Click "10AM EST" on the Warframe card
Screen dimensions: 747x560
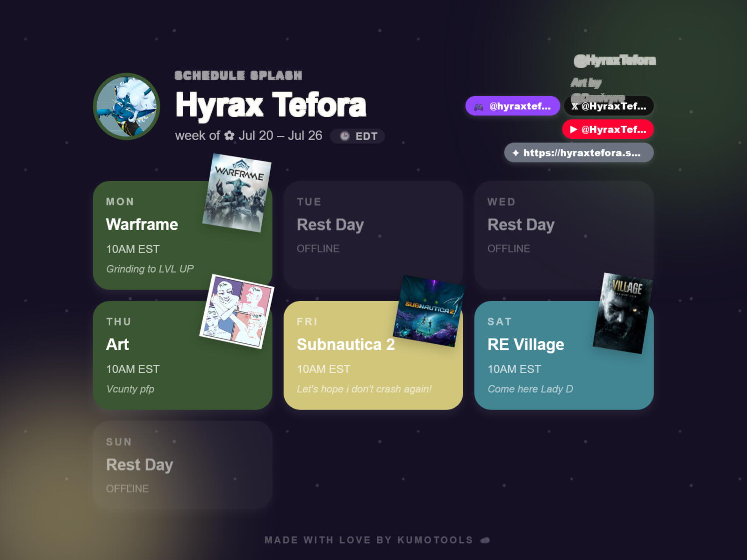pos(133,249)
